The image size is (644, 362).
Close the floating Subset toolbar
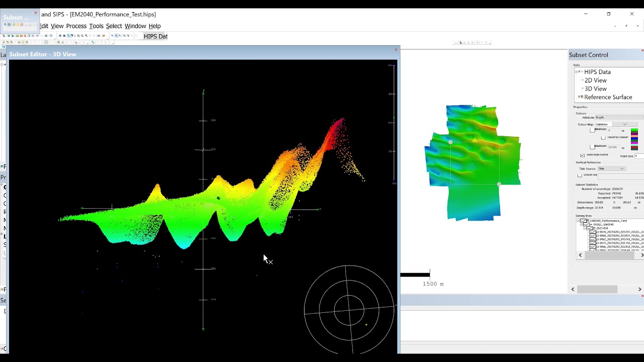(35, 13)
